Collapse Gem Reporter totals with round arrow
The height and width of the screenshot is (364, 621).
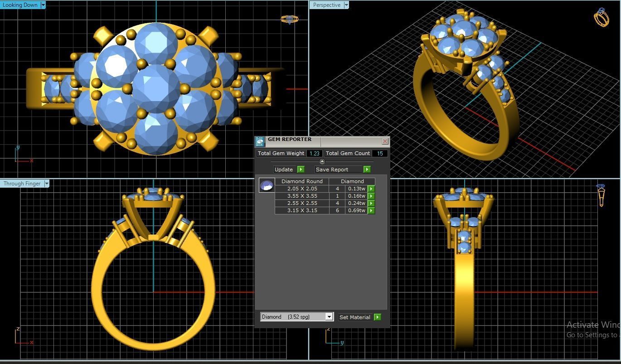322,161
